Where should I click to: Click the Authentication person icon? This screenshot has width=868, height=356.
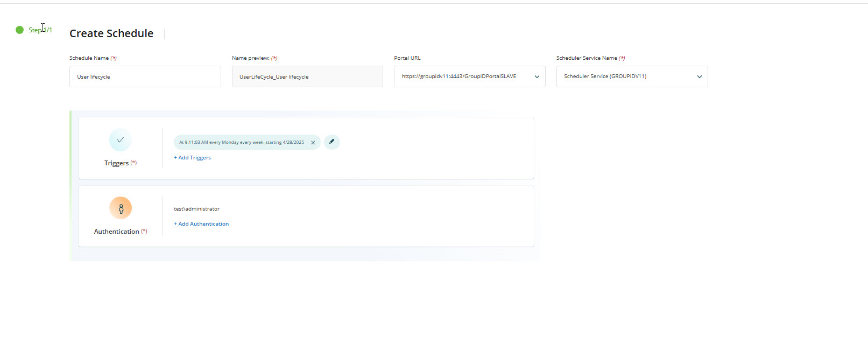(x=121, y=208)
